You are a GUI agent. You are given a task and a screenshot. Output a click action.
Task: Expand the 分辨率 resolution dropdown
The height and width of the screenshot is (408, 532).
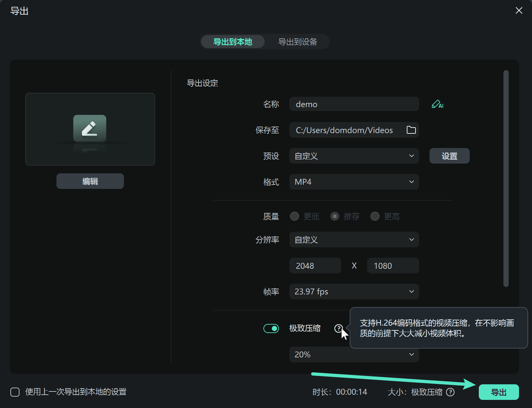(354, 240)
